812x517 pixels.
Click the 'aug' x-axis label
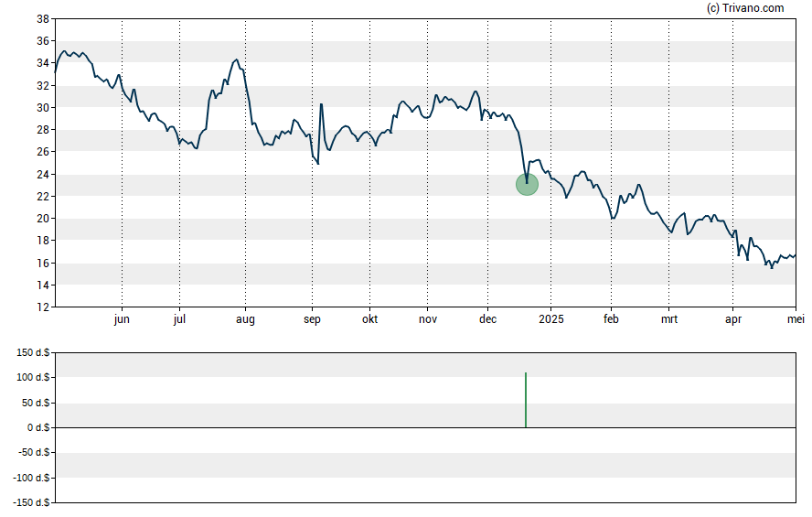coord(245,319)
